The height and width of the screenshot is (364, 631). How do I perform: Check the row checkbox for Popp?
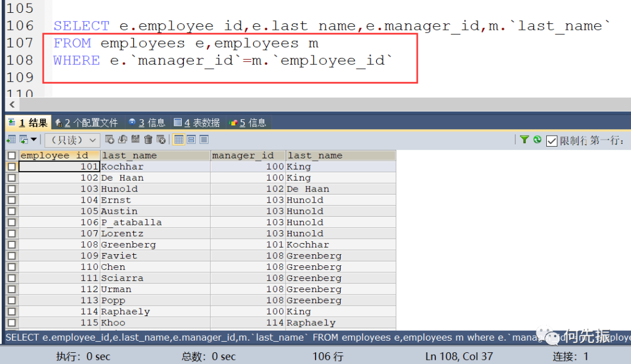tap(12, 300)
